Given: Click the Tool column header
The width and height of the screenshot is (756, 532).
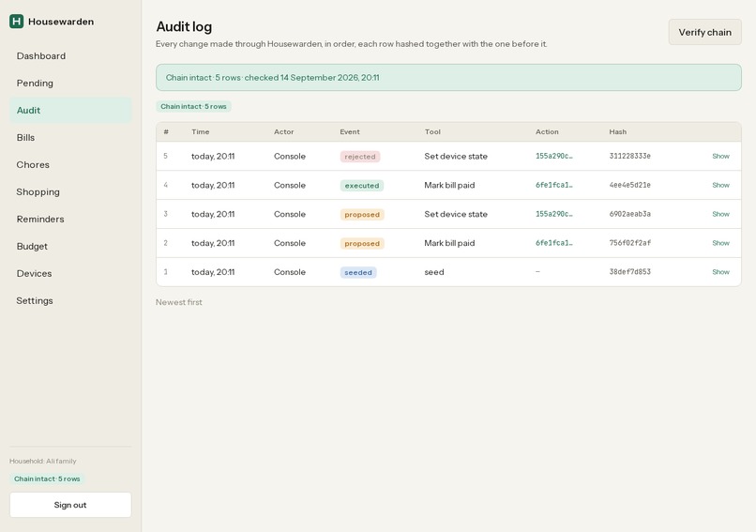Looking at the screenshot, I should point(432,131).
